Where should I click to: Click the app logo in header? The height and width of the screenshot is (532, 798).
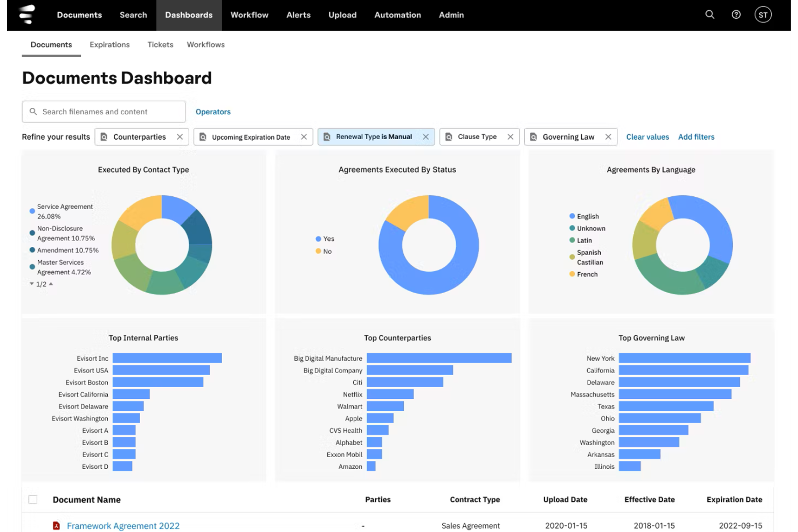click(26, 15)
